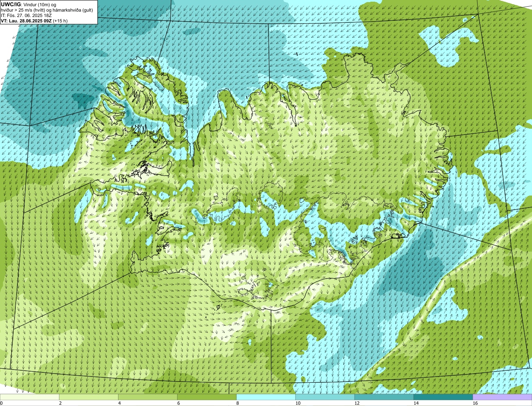Click the 4–6 m/s green legend swatch

click(x=148, y=397)
